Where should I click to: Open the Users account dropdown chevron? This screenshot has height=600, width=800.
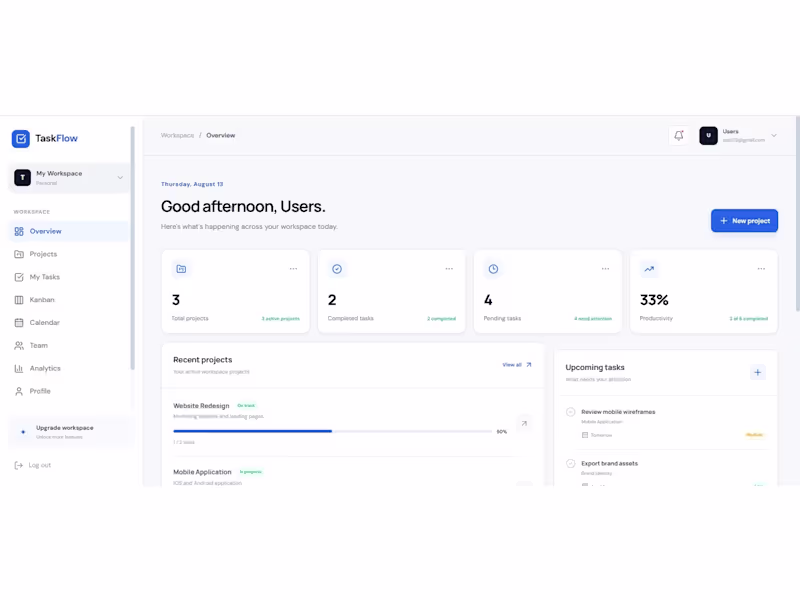774,136
